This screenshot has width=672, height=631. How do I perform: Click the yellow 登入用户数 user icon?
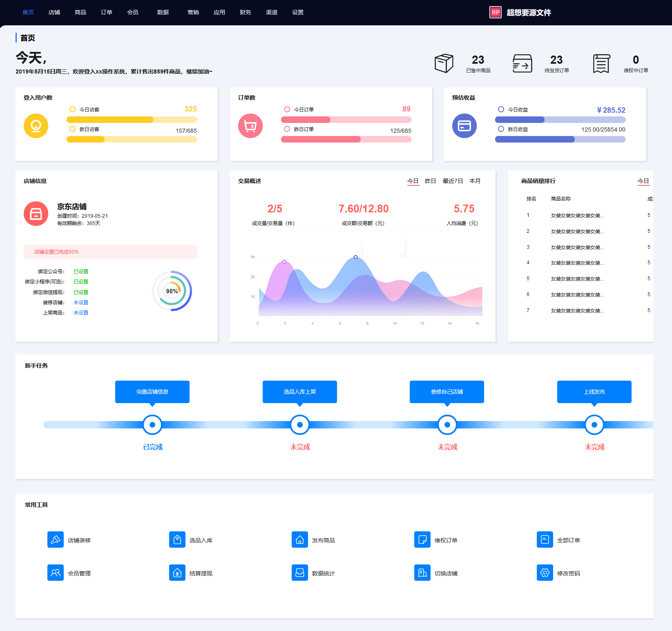point(36,126)
